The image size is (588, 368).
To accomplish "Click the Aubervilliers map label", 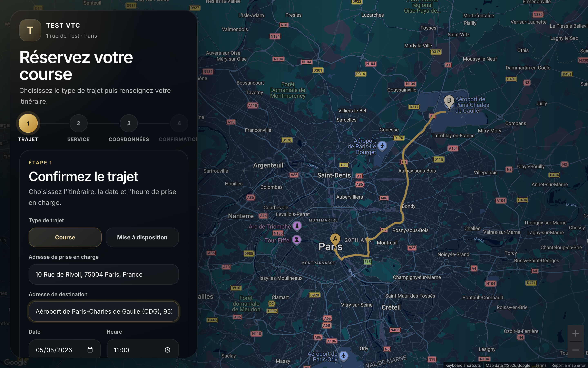I will point(349,197).
